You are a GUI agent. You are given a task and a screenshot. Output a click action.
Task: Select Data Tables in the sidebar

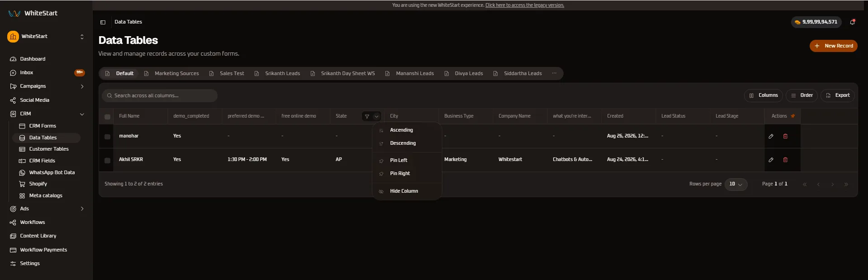click(x=46, y=138)
